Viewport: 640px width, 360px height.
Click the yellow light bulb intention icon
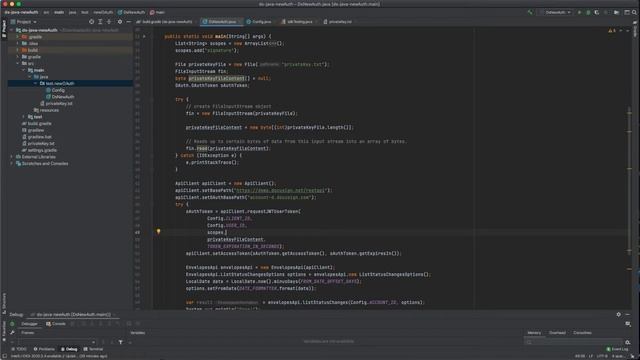click(158, 231)
